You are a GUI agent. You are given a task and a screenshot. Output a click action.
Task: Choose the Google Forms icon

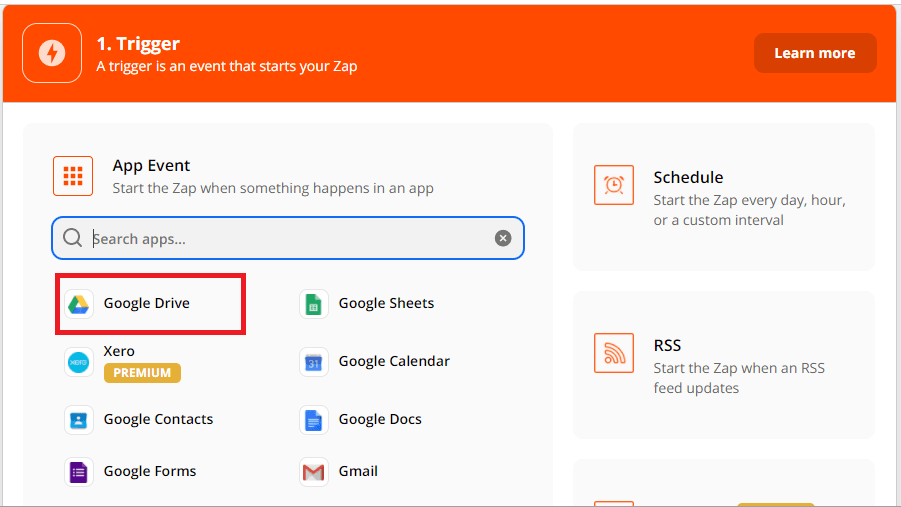tap(78, 472)
